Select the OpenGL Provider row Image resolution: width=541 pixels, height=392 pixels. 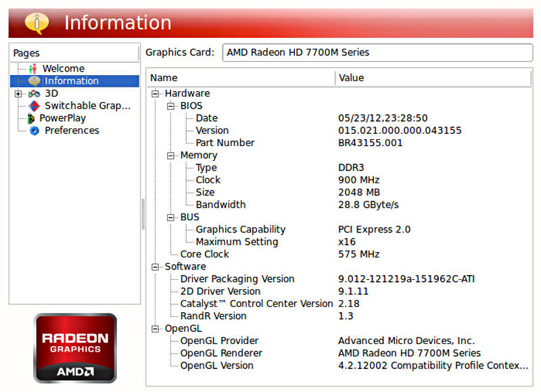click(x=341, y=341)
